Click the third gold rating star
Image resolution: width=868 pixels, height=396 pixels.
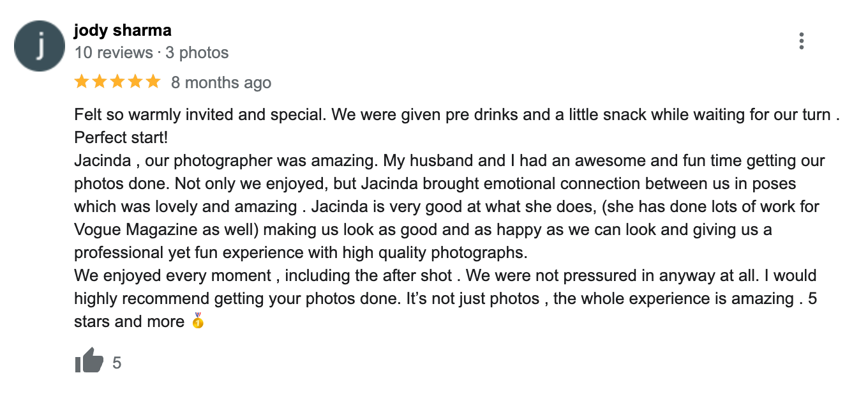point(117,81)
